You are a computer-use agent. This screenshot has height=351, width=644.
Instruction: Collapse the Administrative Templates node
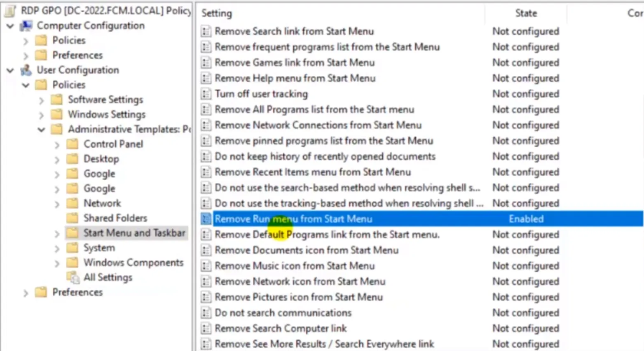pos(41,130)
